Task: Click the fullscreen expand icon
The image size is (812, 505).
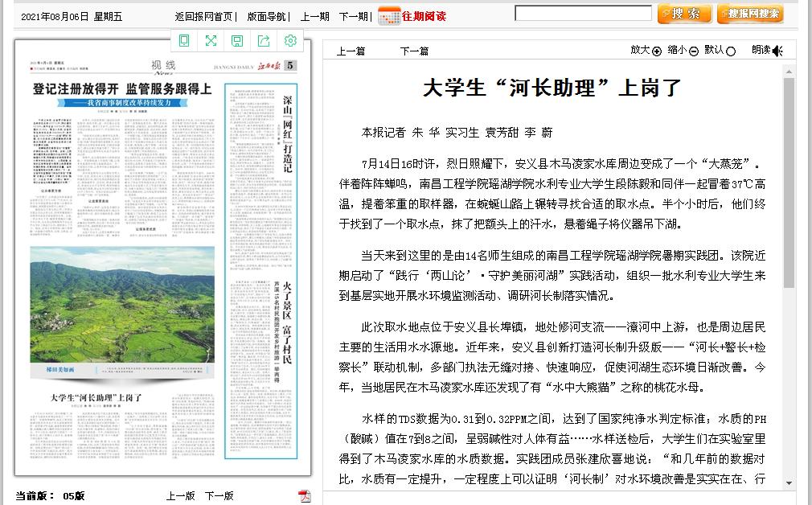Action: 211,40
